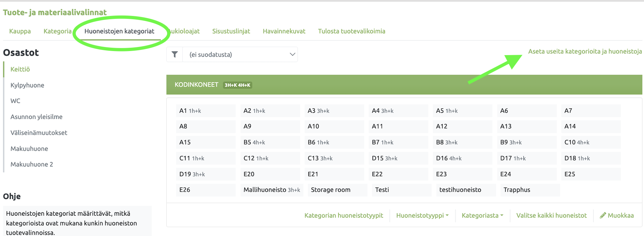Open Makuuhuone 2 section
This screenshot has height=236, width=644.
point(32,164)
